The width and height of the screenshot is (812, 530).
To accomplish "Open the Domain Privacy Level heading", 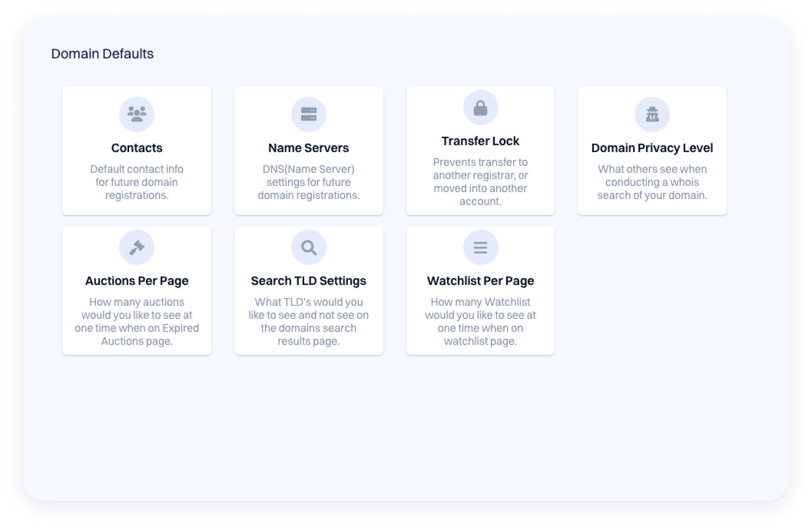I will [652, 148].
